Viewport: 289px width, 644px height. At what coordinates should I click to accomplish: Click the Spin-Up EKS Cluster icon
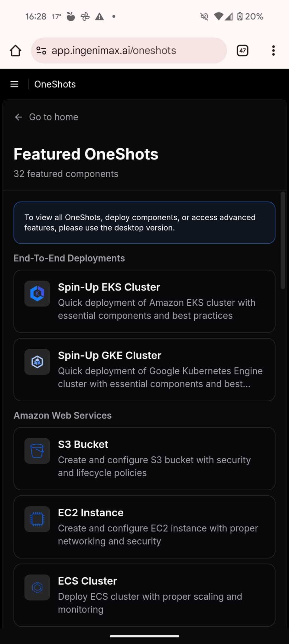(x=37, y=294)
